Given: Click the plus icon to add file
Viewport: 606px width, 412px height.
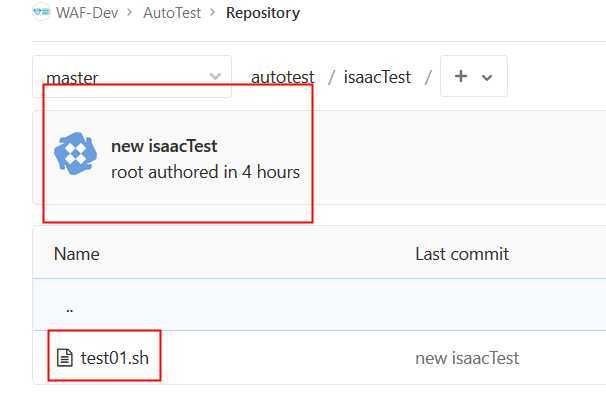Looking at the screenshot, I should point(461,76).
